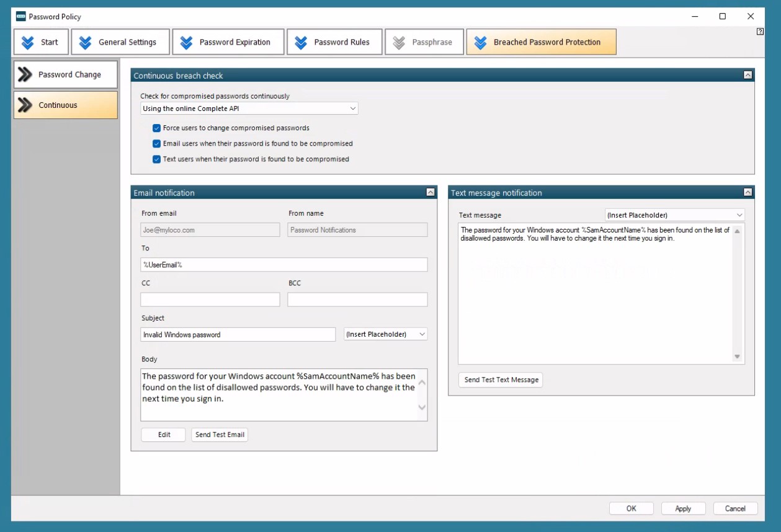Click the Apply button

pos(683,508)
